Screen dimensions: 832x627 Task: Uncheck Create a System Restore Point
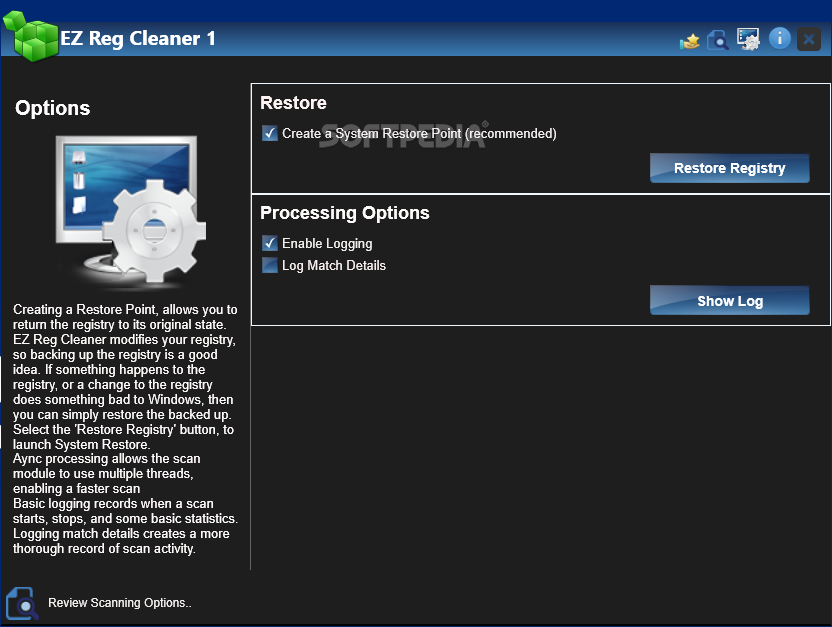click(x=269, y=133)
